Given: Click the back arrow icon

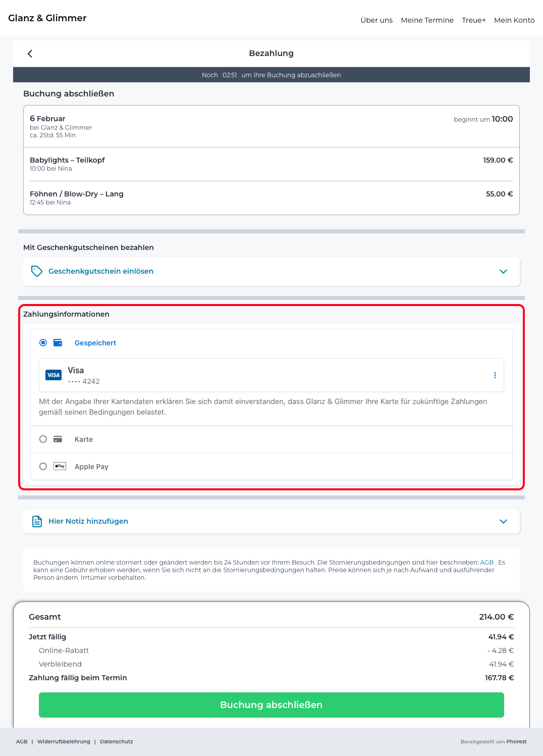Looking at the screenshot, I should click(x=30, y=54).
